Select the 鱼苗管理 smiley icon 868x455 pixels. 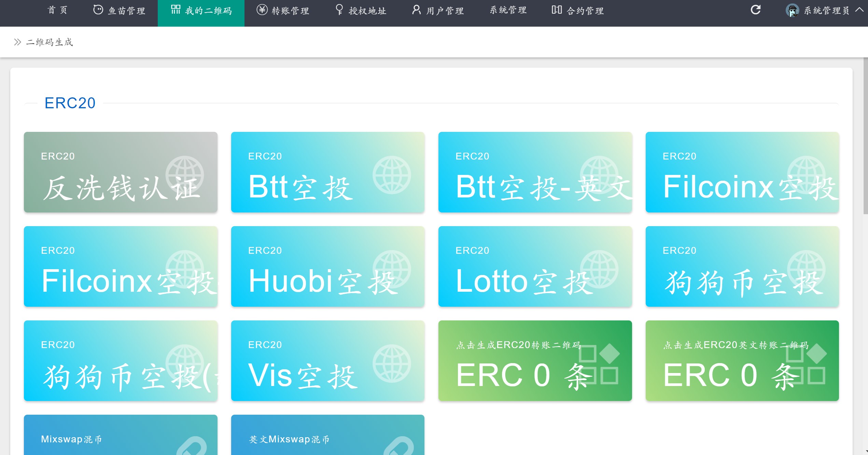(98, 10)
